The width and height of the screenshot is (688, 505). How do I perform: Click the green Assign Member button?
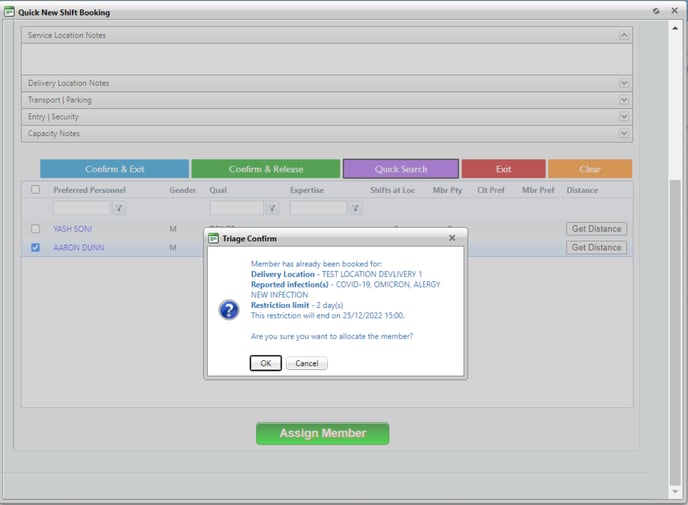pos(322,433)
